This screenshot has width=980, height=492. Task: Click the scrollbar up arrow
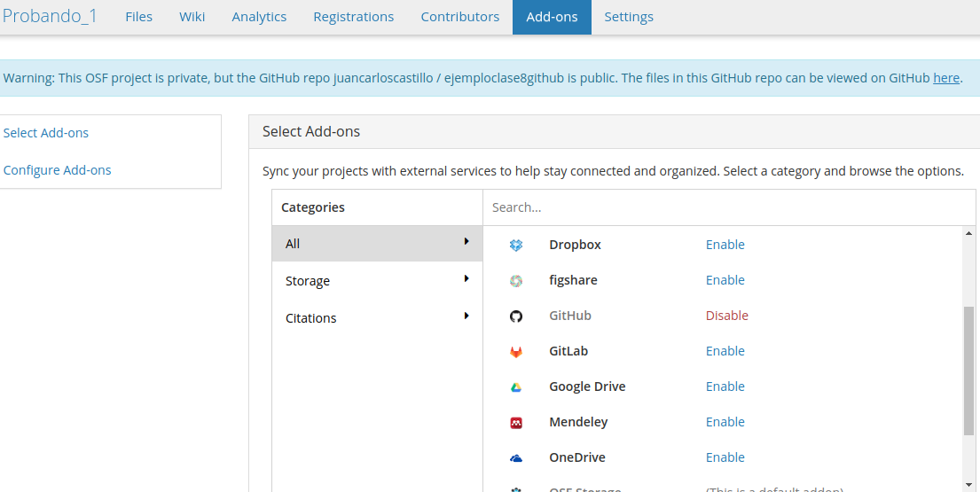coord(968,233)
